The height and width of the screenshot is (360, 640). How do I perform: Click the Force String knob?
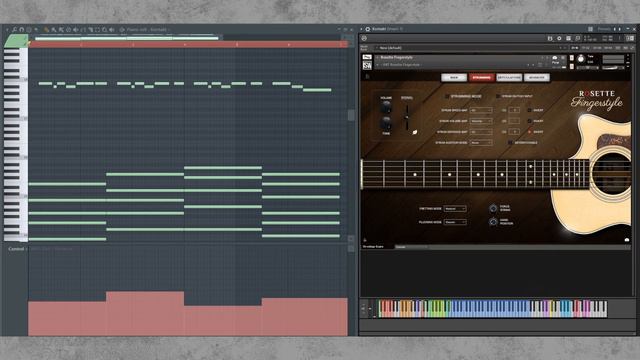click(x=493, y=209)
